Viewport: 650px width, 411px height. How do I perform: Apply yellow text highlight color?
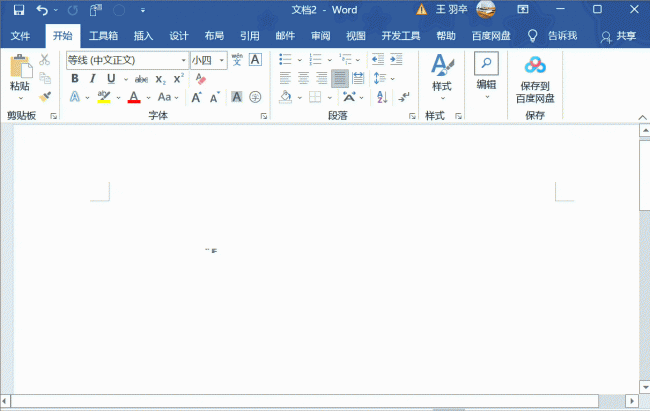(x=104, y=97)
